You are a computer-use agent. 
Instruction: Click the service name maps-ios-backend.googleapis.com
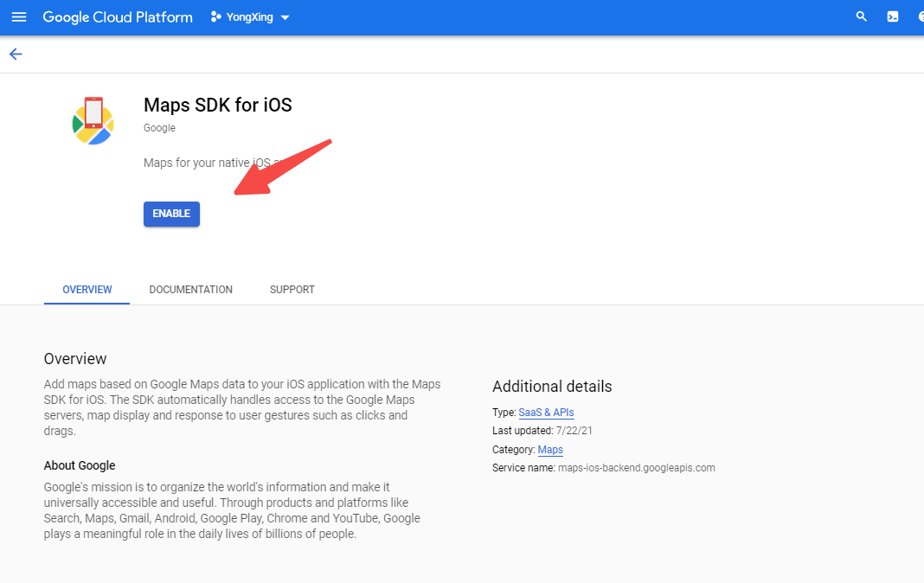coord(637,468)
